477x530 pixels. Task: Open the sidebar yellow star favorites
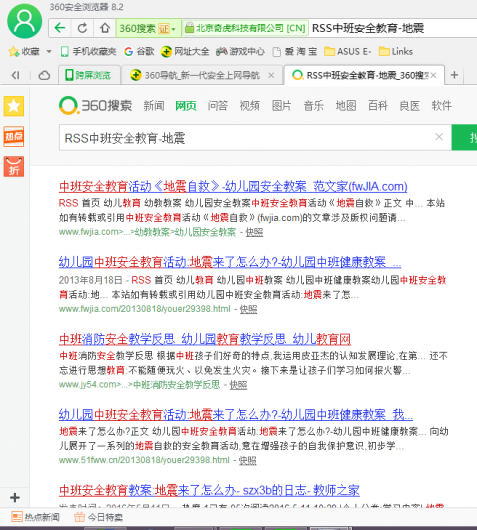[14, 106]
